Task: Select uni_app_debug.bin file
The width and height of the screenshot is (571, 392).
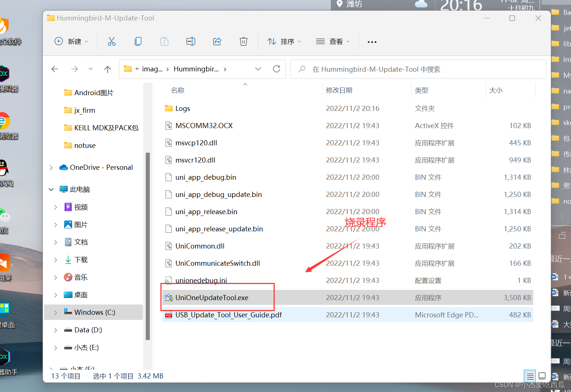Action: [348, 177]
